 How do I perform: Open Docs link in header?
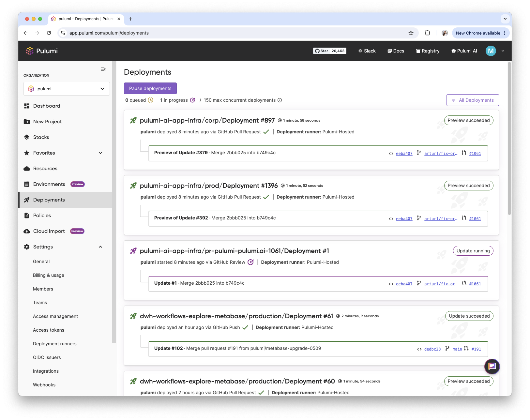tap(396, 51)
